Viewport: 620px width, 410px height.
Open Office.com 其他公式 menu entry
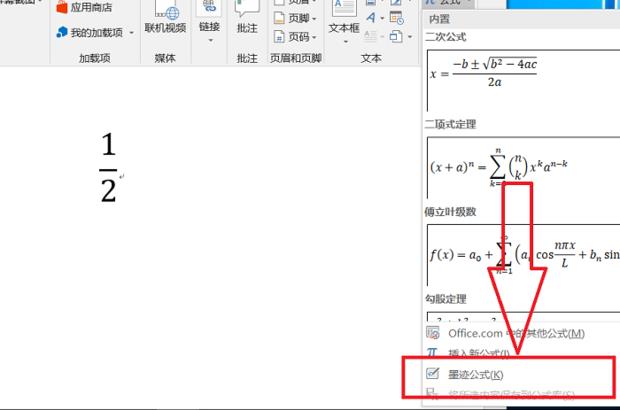click(x=516, y=333)
